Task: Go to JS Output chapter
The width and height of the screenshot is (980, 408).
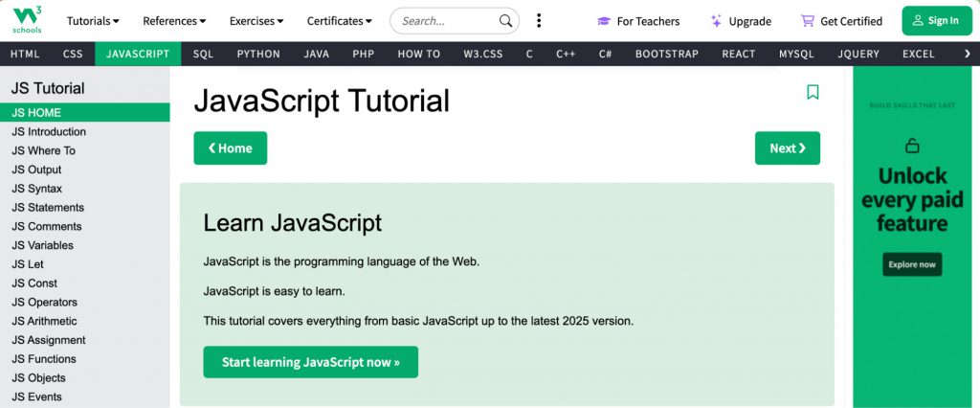Action: click(x=85, y=170)
